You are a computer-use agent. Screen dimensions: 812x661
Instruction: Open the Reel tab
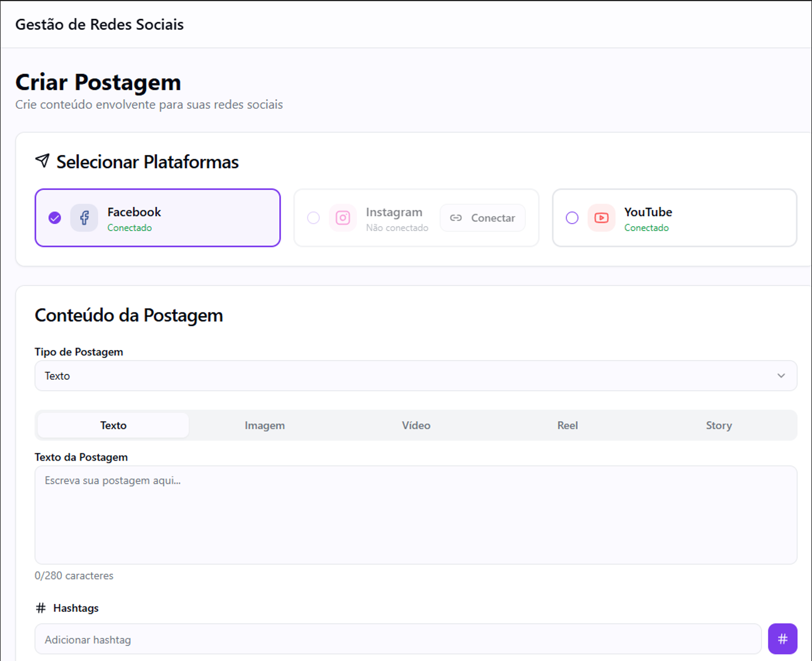click(x=567, y=426)
